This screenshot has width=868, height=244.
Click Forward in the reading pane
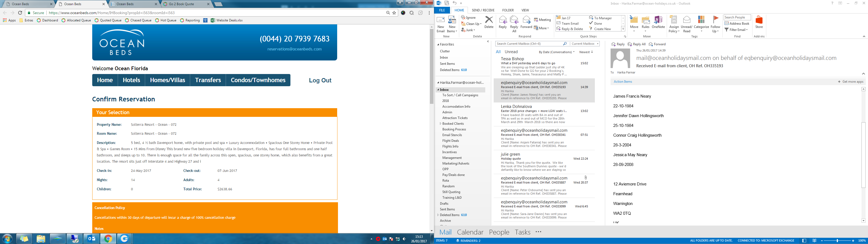click(657, 44)
